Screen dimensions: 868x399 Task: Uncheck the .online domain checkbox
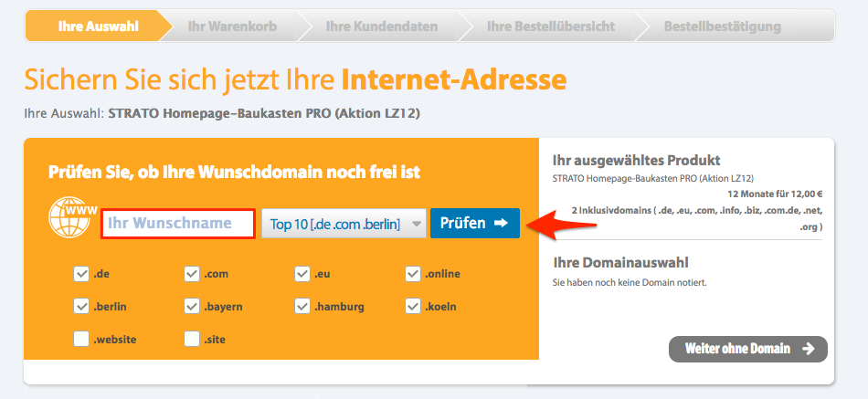[x=414, y=273]
